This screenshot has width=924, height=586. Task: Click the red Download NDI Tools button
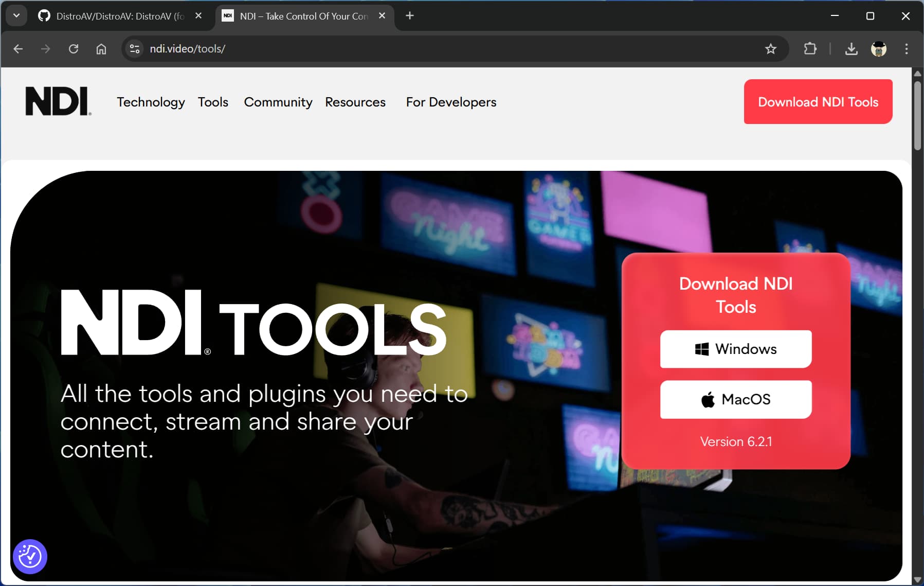click(x=818, y=101)
